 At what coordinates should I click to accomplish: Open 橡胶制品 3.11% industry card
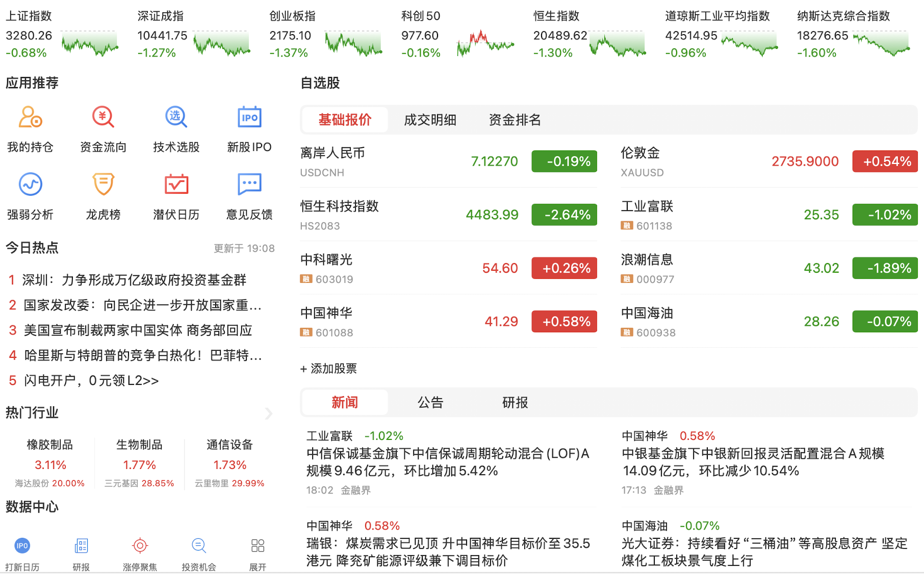(x=49, y=463)
